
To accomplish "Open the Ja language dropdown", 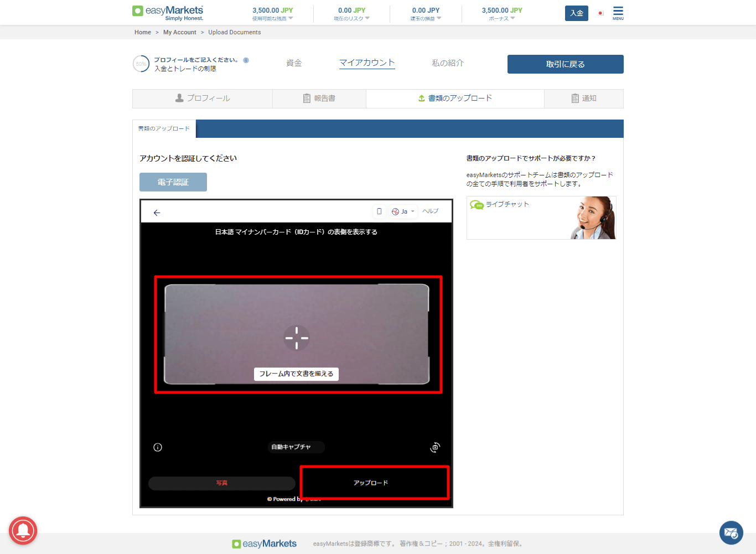I will click(x=403, y=211).
